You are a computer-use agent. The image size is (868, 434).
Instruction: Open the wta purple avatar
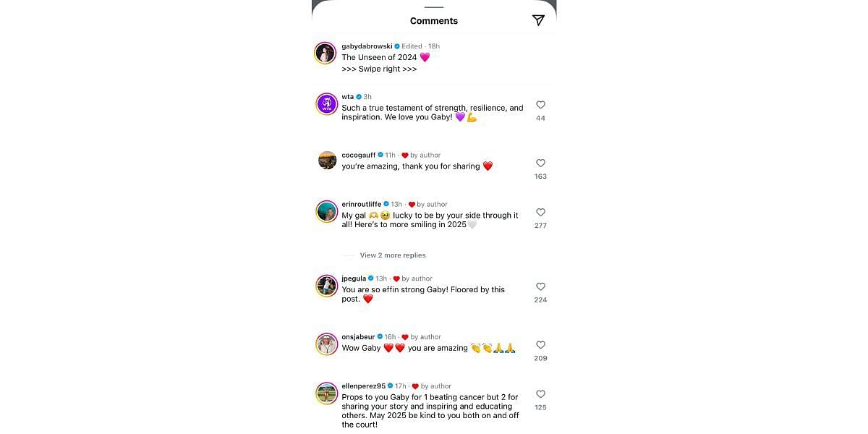(x=327, y=104)
